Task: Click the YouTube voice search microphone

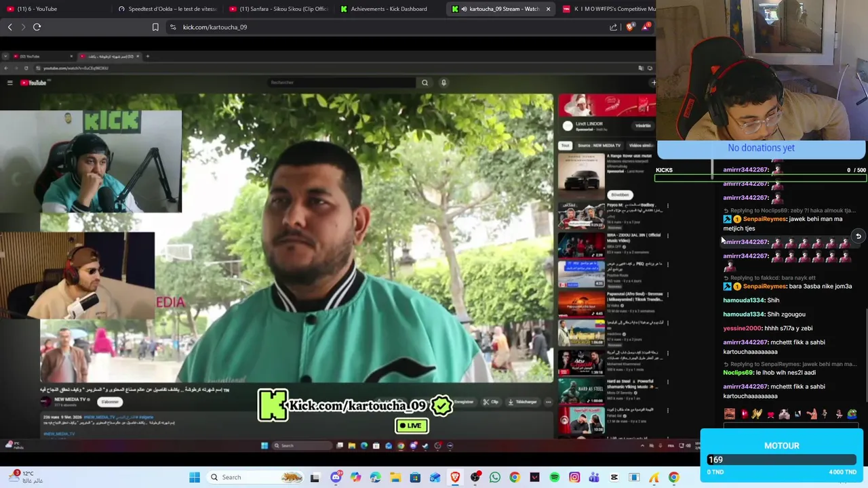Action: [x=443, y=83]
